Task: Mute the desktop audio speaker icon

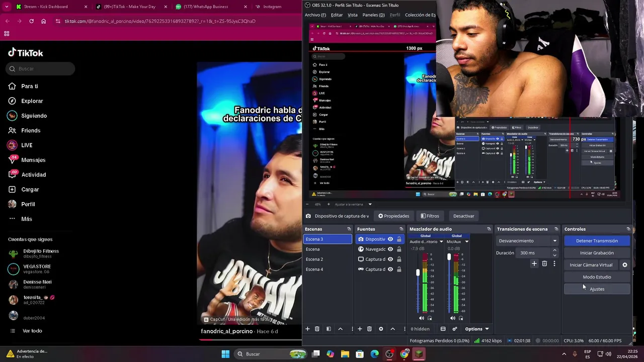Action: [x=422, y=318]
